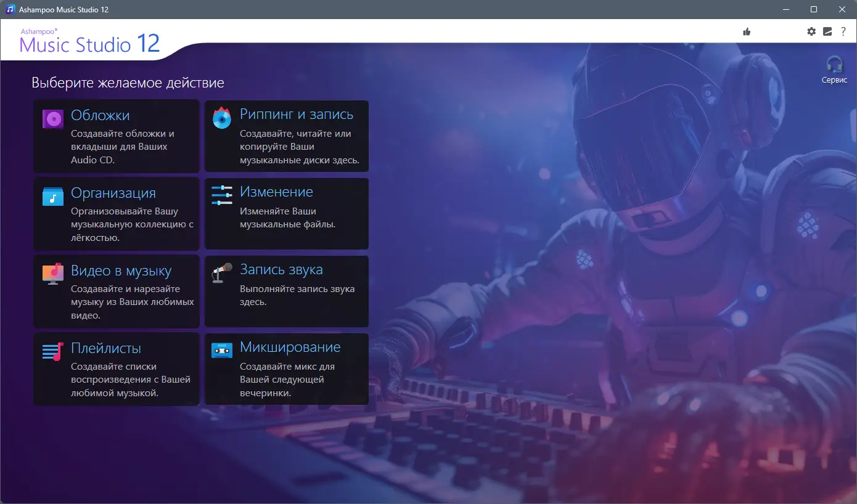Click description "Организовывайте Вашу музыкальную коллекцию"

pyautogui.click(x=133, y=224)
